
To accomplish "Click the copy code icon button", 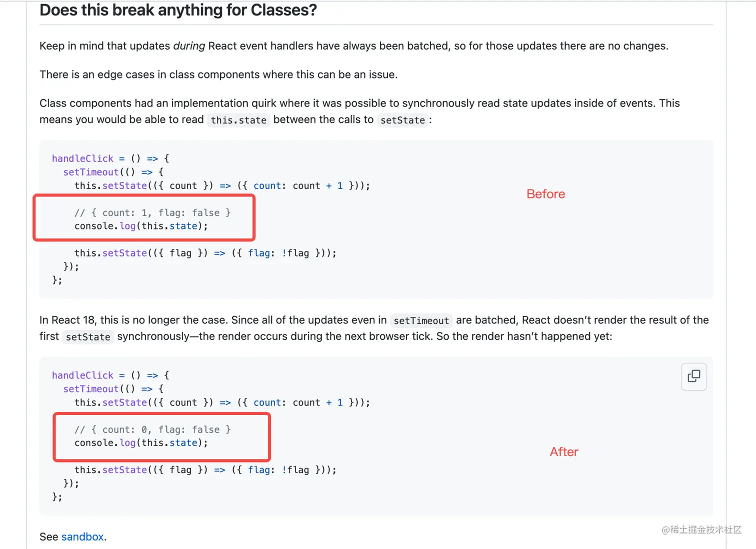I will point(693,376).
